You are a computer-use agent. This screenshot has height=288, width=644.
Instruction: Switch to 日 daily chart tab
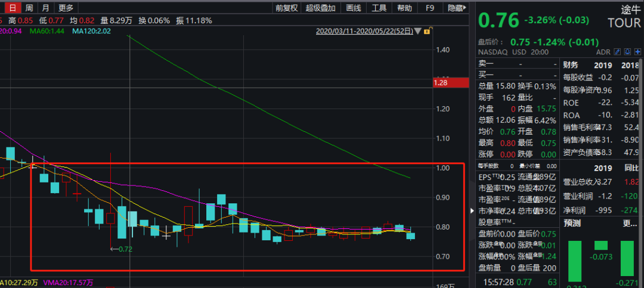(12, 8)
